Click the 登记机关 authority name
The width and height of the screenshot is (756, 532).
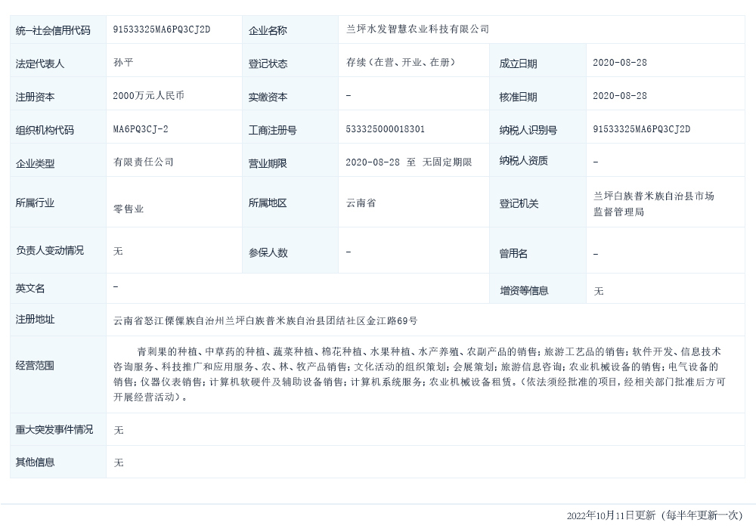653,204
